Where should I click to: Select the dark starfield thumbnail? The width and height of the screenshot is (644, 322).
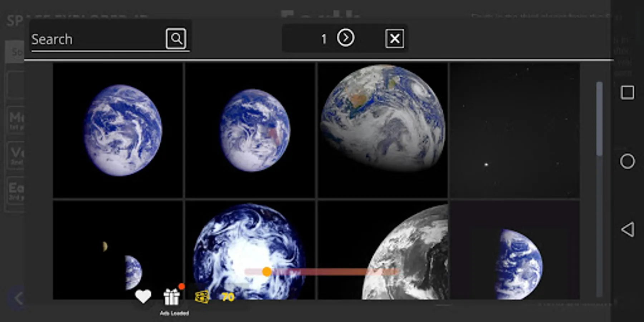pyautogui.click(x=515, y=131)
